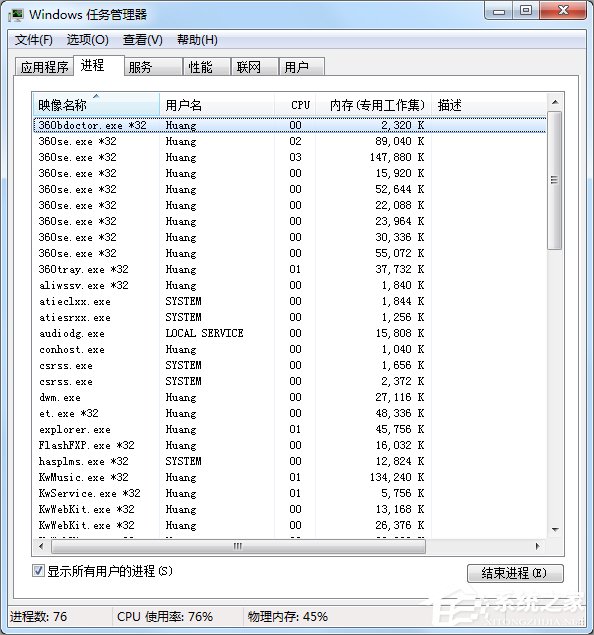Click the Task Manager title bar icon
The width and height of the screenshot is (594, 635).
17,15
